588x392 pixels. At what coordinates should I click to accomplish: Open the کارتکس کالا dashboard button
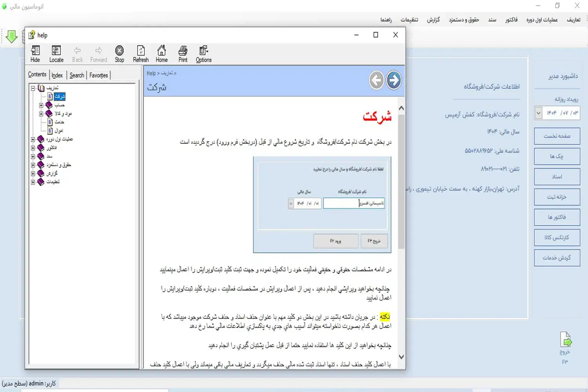tap(557, 238)
